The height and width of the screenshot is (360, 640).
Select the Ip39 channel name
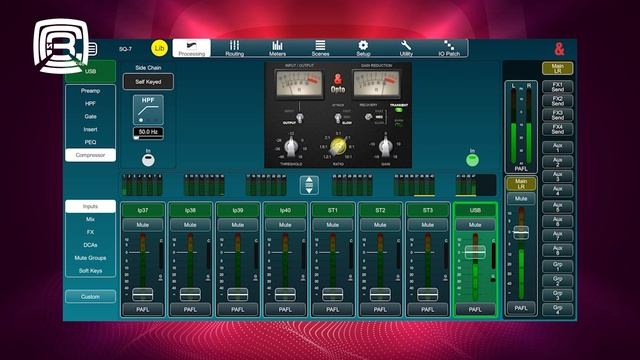point(238,210)
